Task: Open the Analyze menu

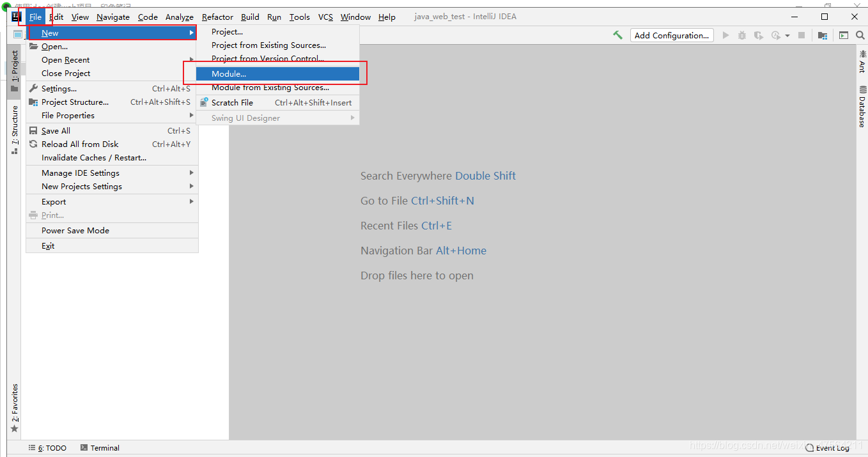Action: (x=180, y=17)
